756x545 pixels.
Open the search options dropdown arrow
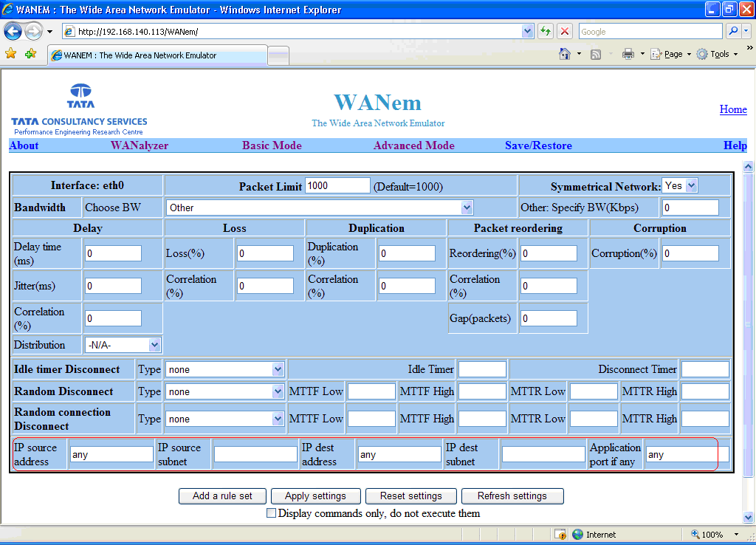(x=746, y=31)
